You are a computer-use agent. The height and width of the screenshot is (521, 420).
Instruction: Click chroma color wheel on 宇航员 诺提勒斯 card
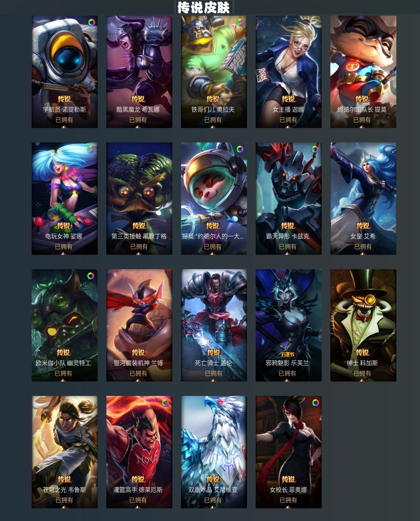91,22
